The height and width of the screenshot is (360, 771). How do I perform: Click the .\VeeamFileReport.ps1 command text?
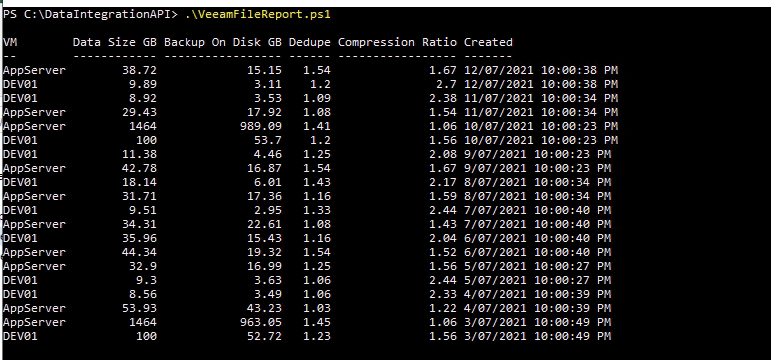[x=258, y=14]
